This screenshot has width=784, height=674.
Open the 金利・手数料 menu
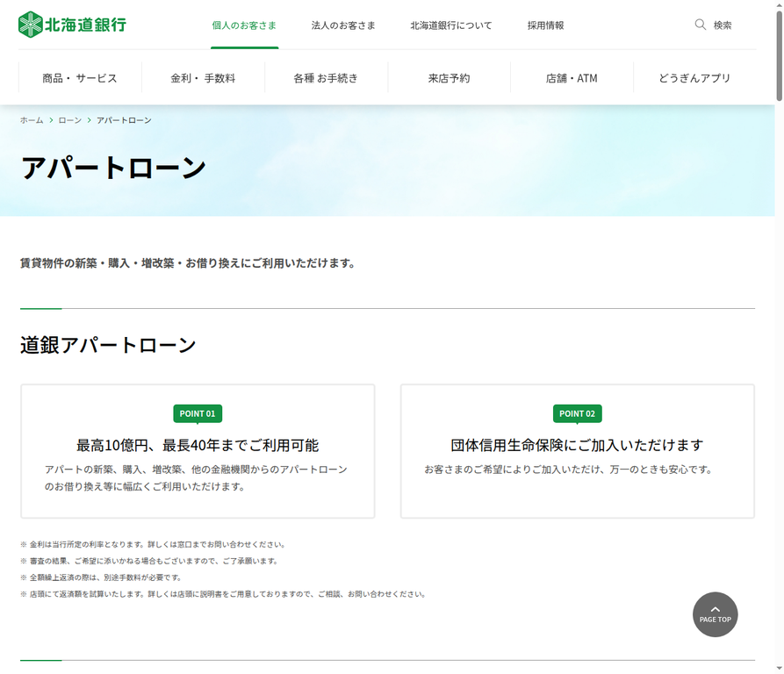pyautogui.click(x=203, y=78)
